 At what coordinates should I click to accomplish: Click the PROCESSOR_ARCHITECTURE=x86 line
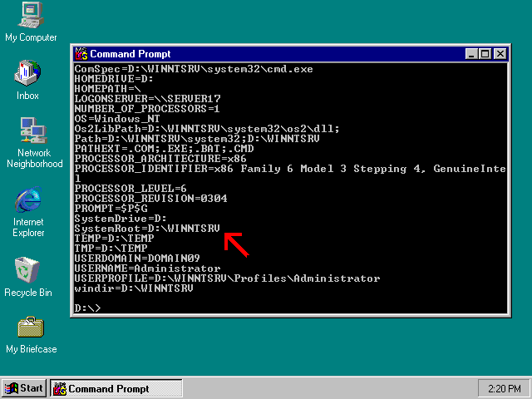(x=160, y=159)
